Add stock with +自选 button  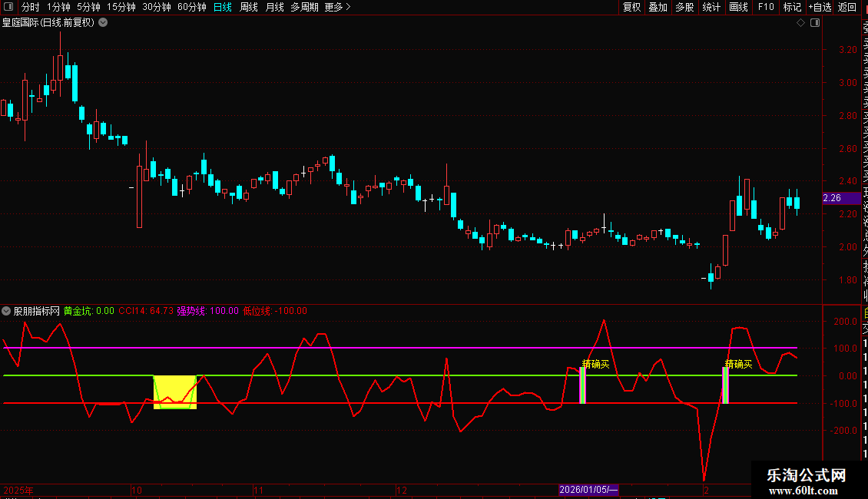pyautogui.click(x=819, y=7)
